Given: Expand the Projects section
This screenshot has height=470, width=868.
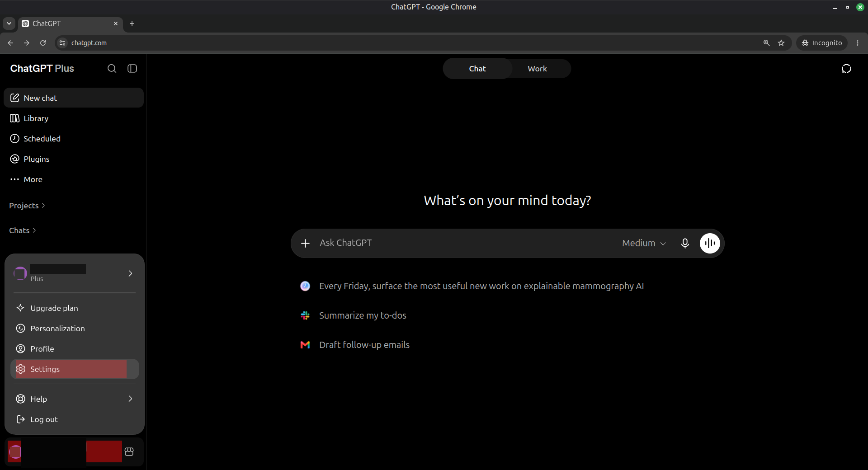Looking at the screenshot, I should coord(27,206).
